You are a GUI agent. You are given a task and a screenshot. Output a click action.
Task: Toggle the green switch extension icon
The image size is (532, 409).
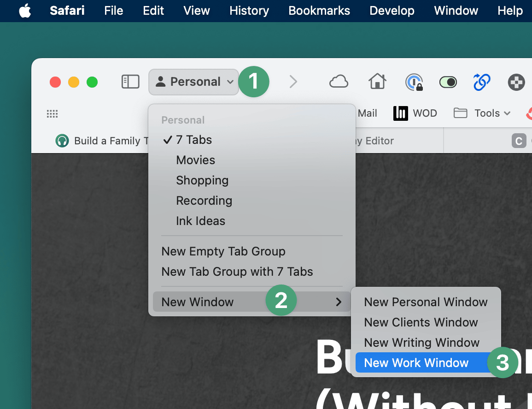pyautogui.click(x=448, y=82)
